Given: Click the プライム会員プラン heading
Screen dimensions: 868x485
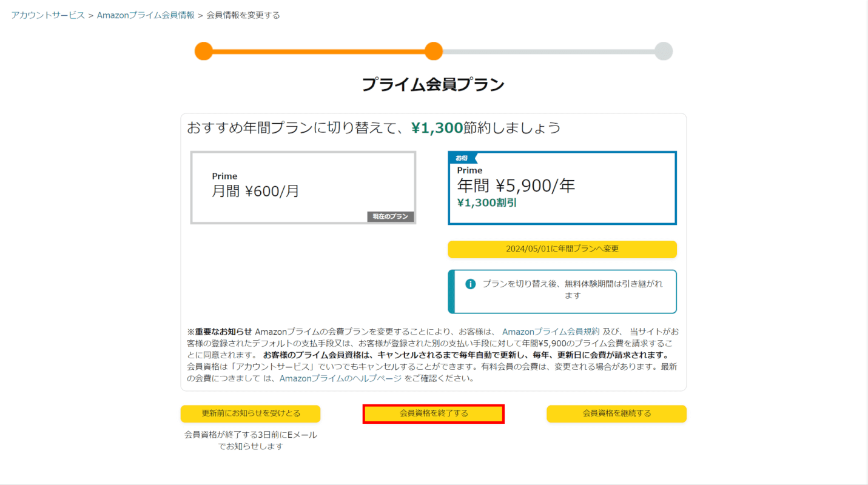Looking at the screenshot, I should coord(433,84).
